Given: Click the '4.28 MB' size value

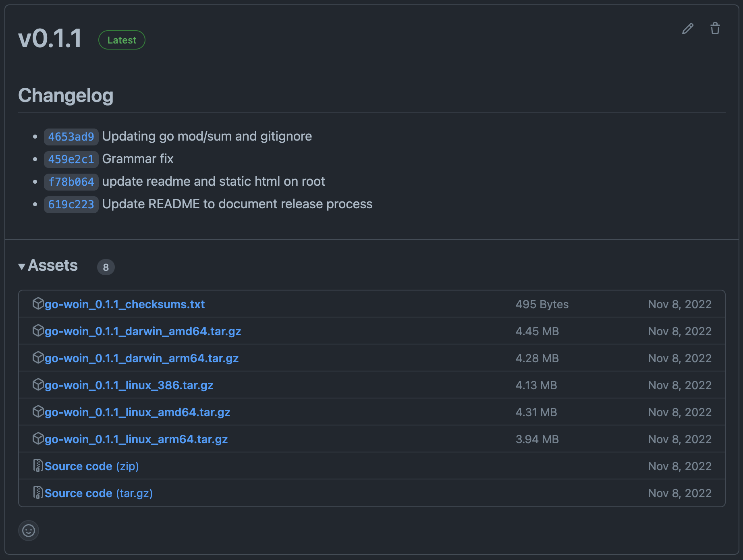Looking at the screenshot, I should pos(537,358).
